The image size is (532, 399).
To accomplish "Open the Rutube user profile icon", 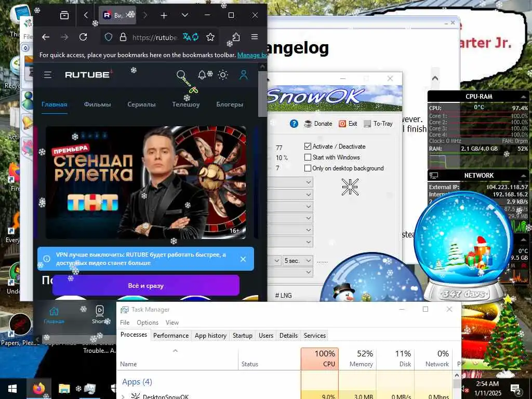I will [244, 75].
